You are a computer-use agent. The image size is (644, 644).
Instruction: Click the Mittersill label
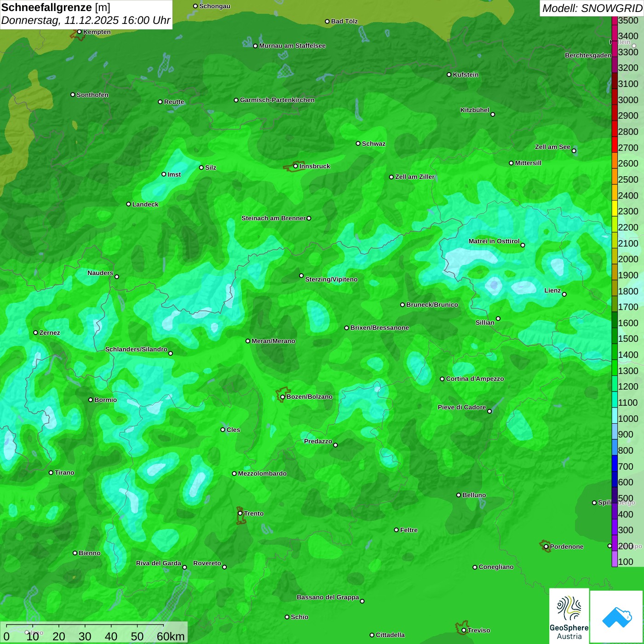(528, 163)
